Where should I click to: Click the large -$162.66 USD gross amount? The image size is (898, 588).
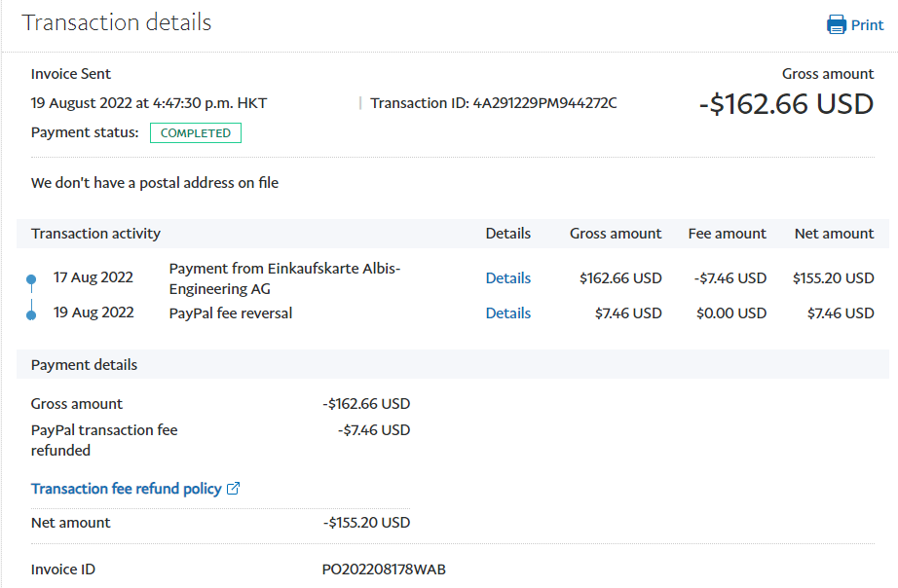pos(786,104)
